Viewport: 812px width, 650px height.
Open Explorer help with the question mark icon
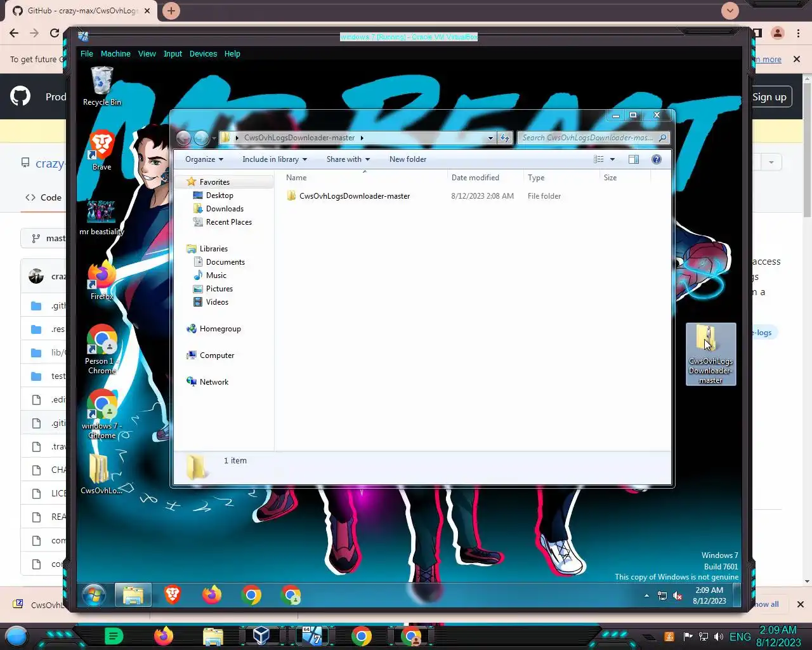pyautogui.click(x=657, y=159)
